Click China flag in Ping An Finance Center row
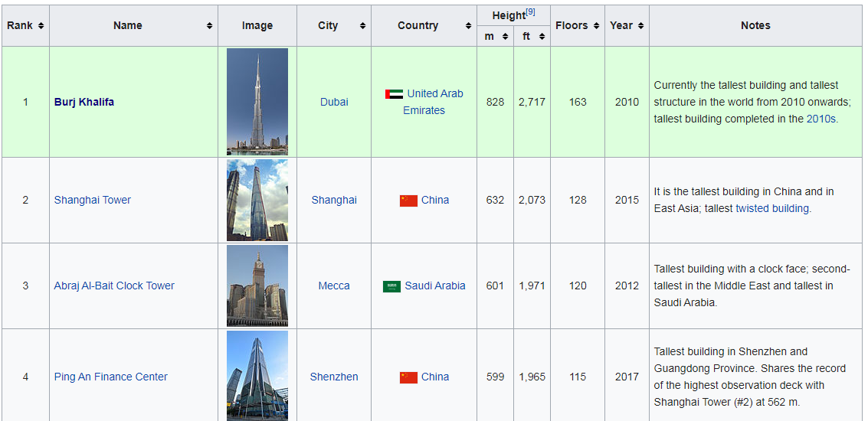 [408, 377]
